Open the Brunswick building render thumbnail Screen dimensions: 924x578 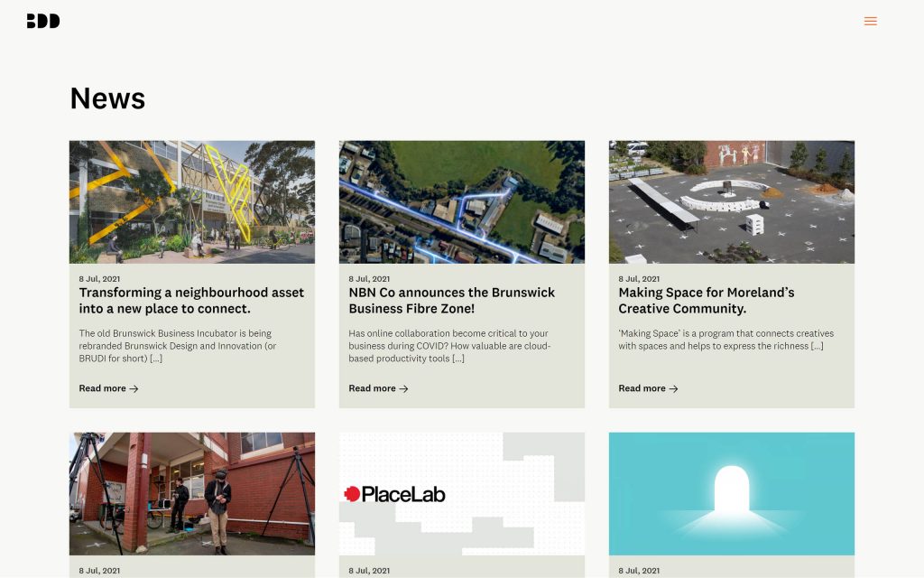pyautogui.click(x=192, y=201)
